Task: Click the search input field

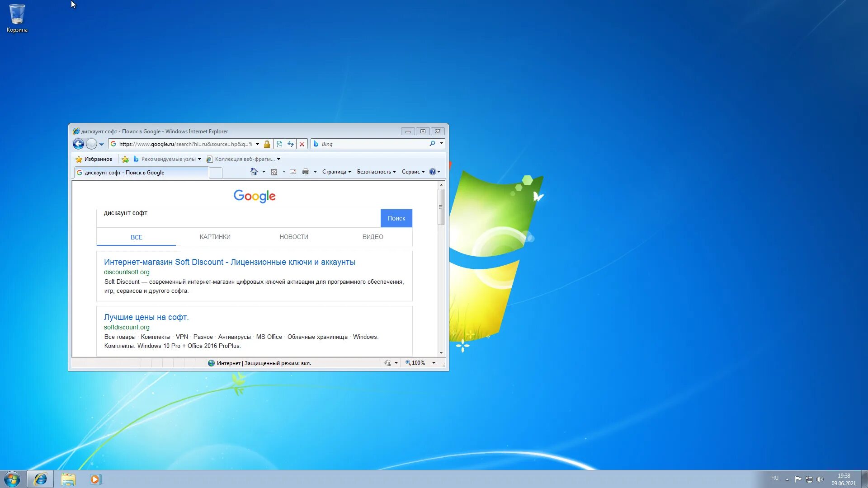Action: click(x=238, y=213)
